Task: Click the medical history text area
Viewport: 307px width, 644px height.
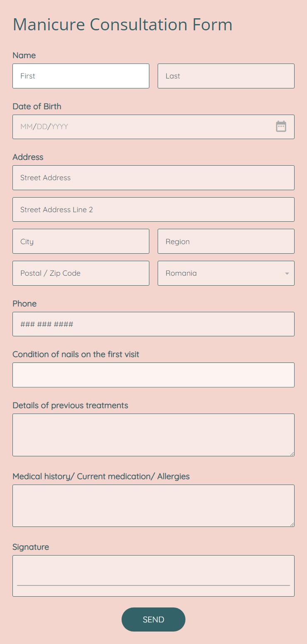Action: coord(153,506)
